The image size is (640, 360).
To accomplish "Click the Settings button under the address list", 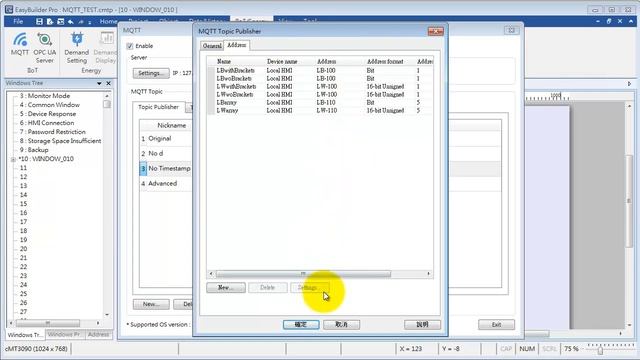I will pyautogui.click(x=309, y=288).
